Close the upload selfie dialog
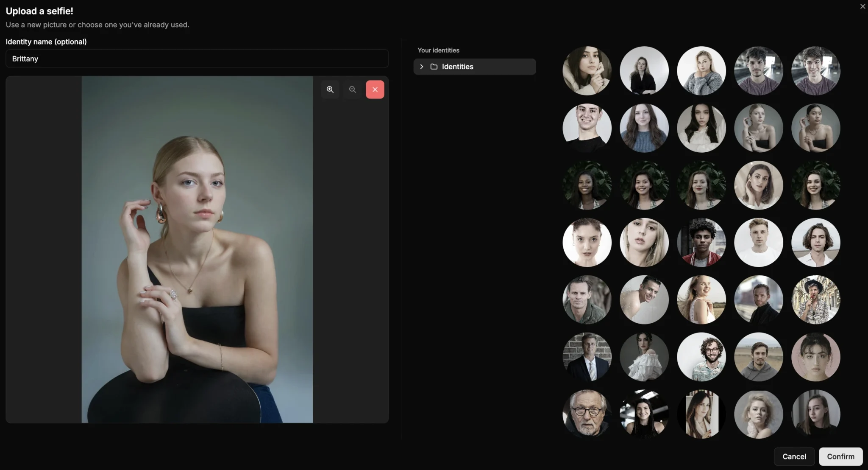 [x=862, y=6]
